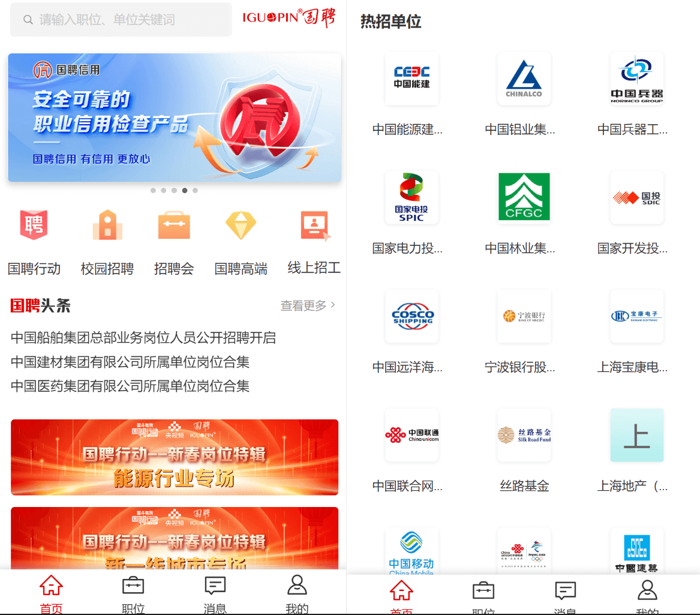Open 中国医药集团有限公司 headline link
The image size is (700, 615).
coord(130,386)
